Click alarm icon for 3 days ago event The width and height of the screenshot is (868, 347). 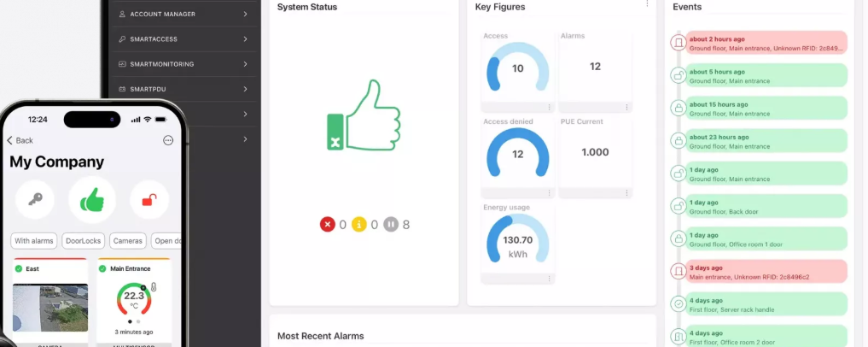[x=679, y=272]
